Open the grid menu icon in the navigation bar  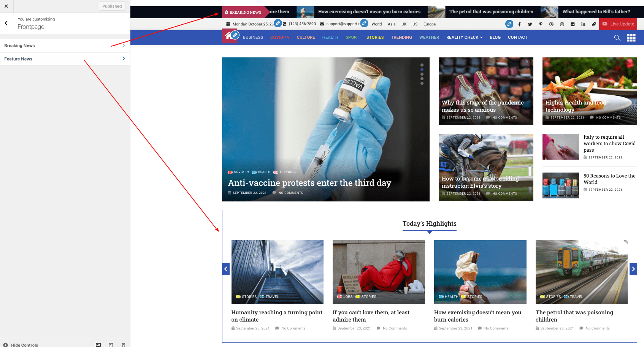631,38
